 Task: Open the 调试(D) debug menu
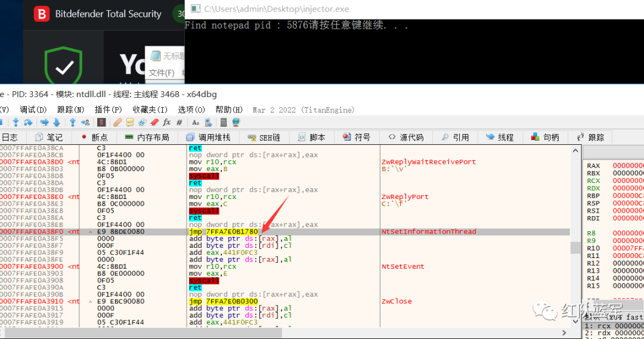(33, 110)
